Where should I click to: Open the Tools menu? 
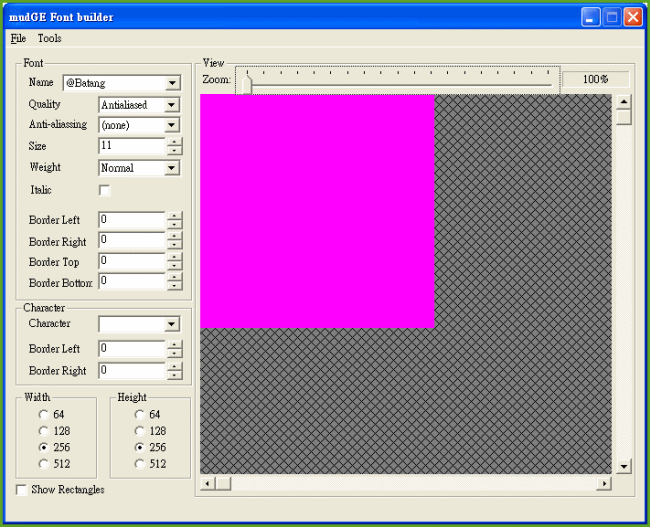coord(49,38)
